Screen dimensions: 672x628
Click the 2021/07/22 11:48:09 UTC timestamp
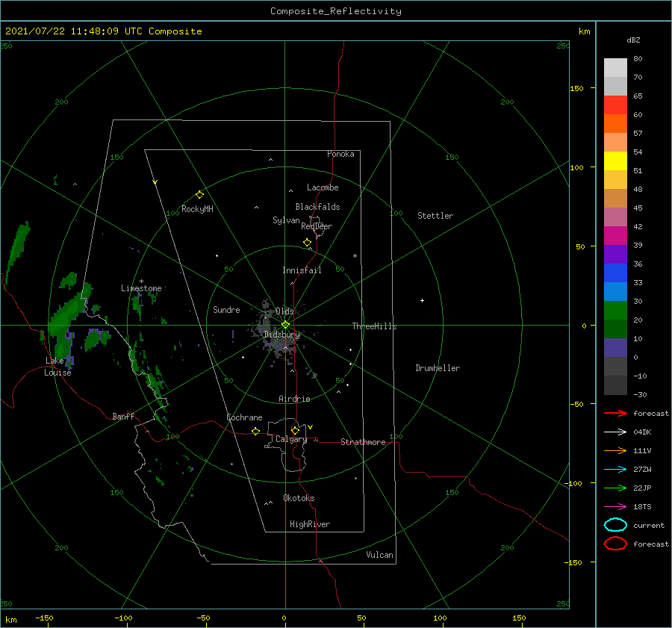tap(74, 31)
